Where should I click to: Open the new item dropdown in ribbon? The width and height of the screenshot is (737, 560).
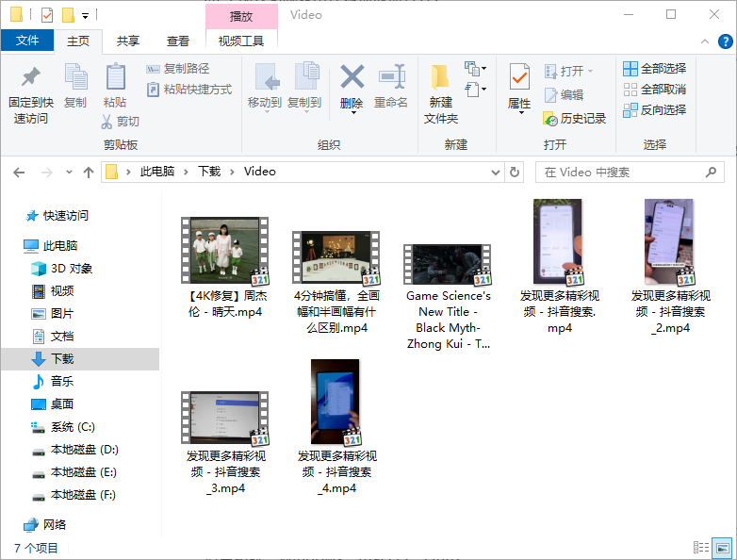coord(475,69)
